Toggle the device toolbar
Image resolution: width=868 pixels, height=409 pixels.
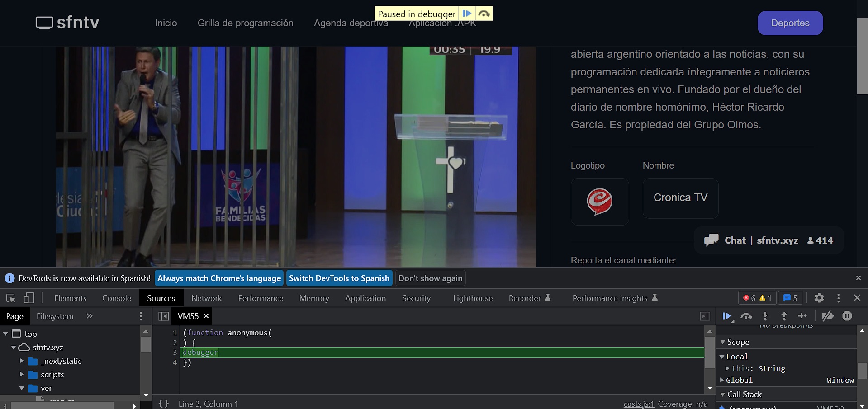(x=29, y=298)
